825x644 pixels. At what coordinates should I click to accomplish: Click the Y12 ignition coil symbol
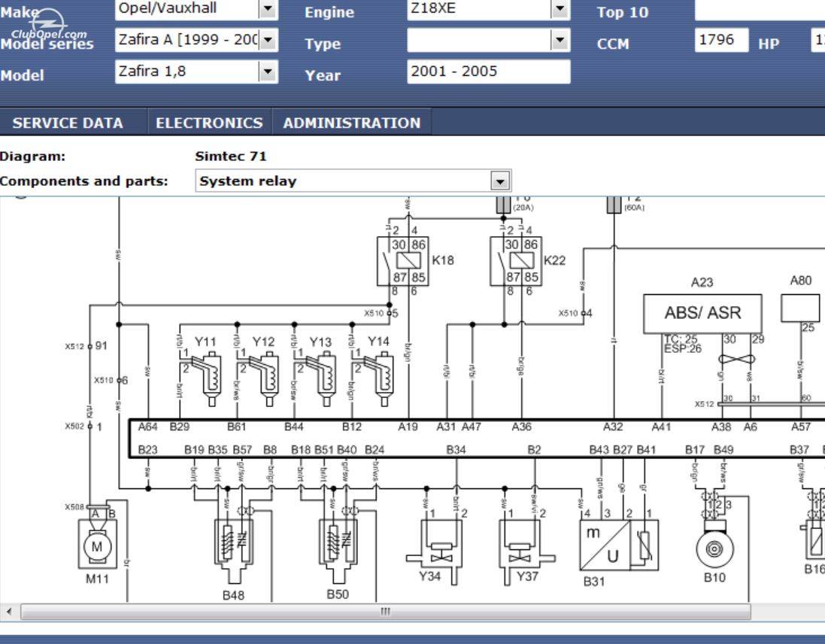[x=264, y=380]
